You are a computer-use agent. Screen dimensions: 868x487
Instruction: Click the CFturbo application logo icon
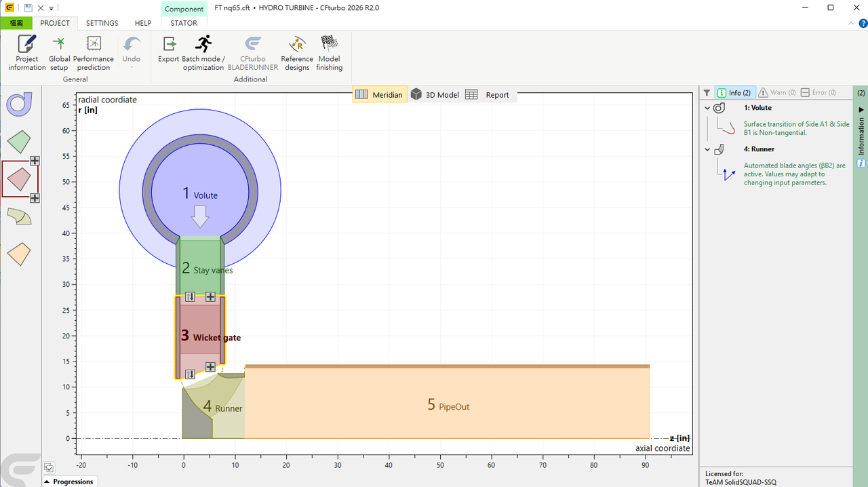tap(11, 8)
